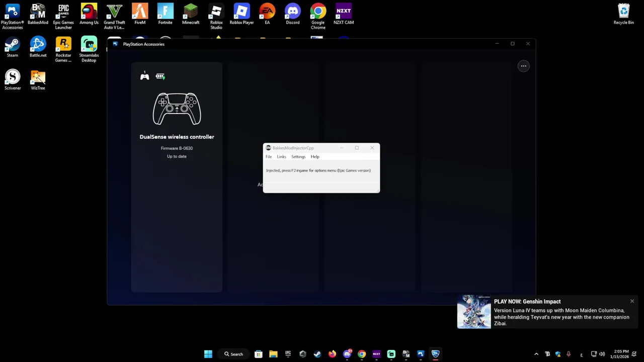Open the Rockstar Games desktop shortcut
The image size is (644, 362).
(63, 49)
